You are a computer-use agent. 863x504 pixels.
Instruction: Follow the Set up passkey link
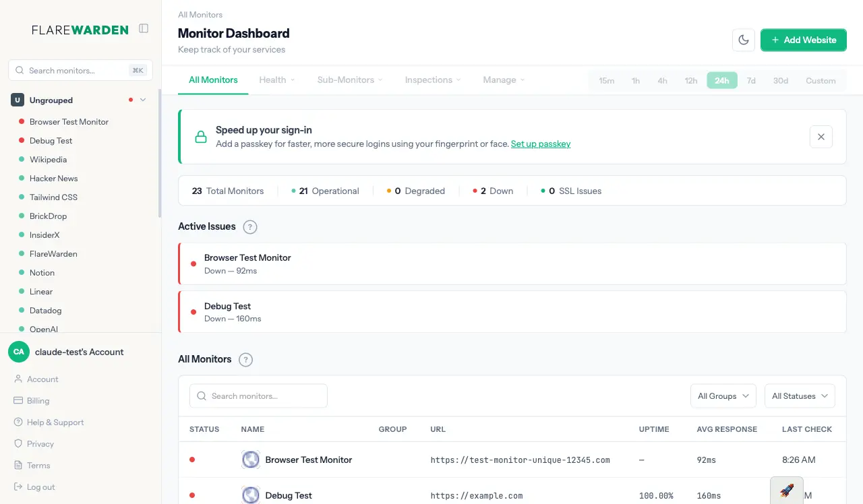(x=541, y=144)
